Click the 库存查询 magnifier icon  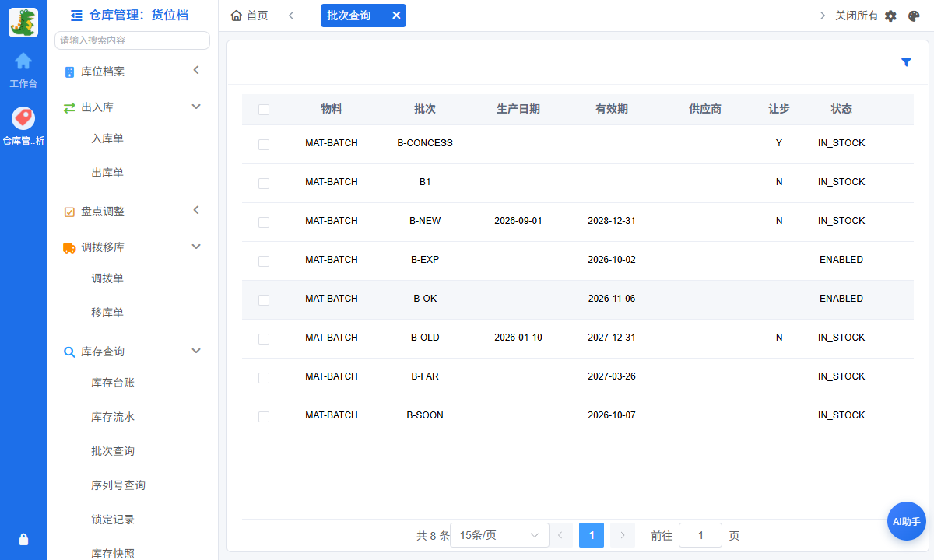(69, 352)
